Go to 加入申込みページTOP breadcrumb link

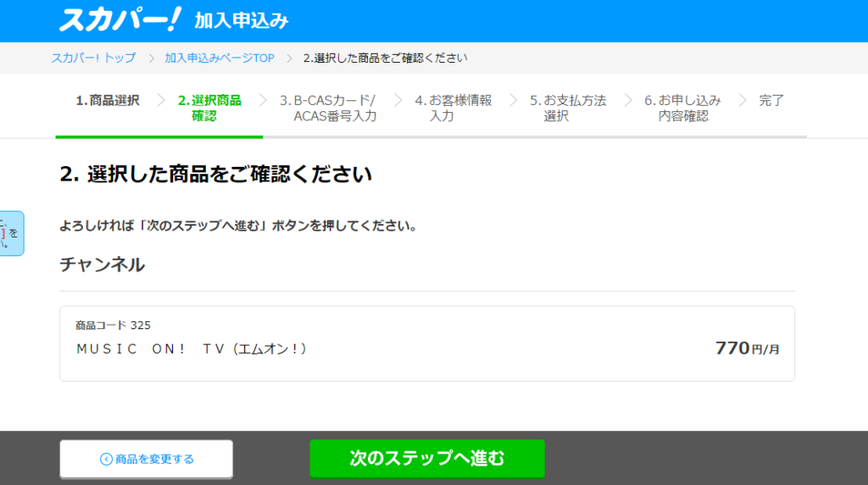pos(220,59)
